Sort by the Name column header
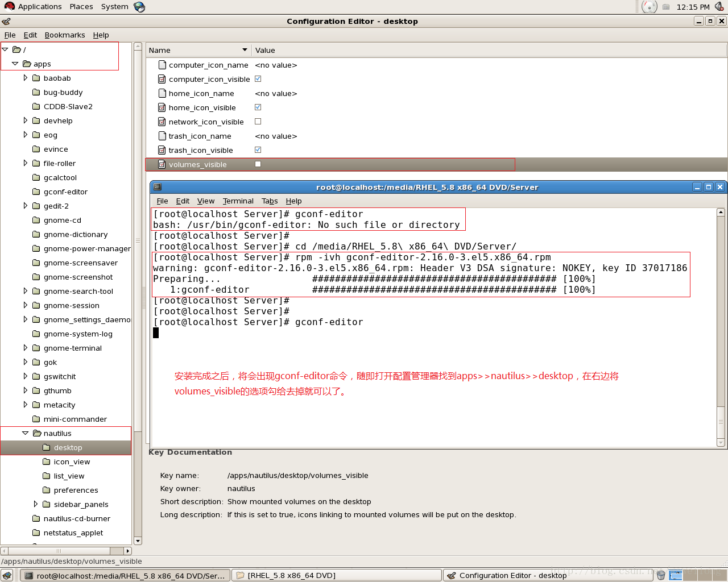The height and width of the screenshot is (582, 728). 198,50
